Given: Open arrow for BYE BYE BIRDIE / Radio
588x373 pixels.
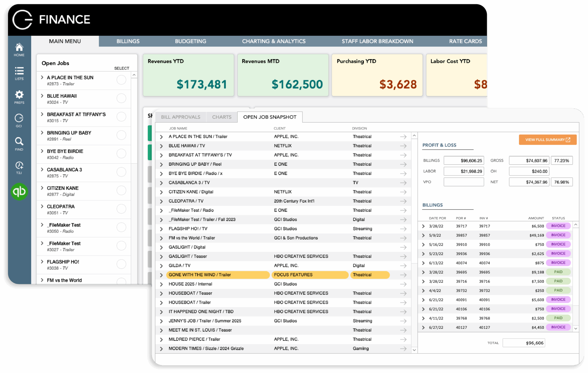Looking at the screenshot, I should click(403, 173).
